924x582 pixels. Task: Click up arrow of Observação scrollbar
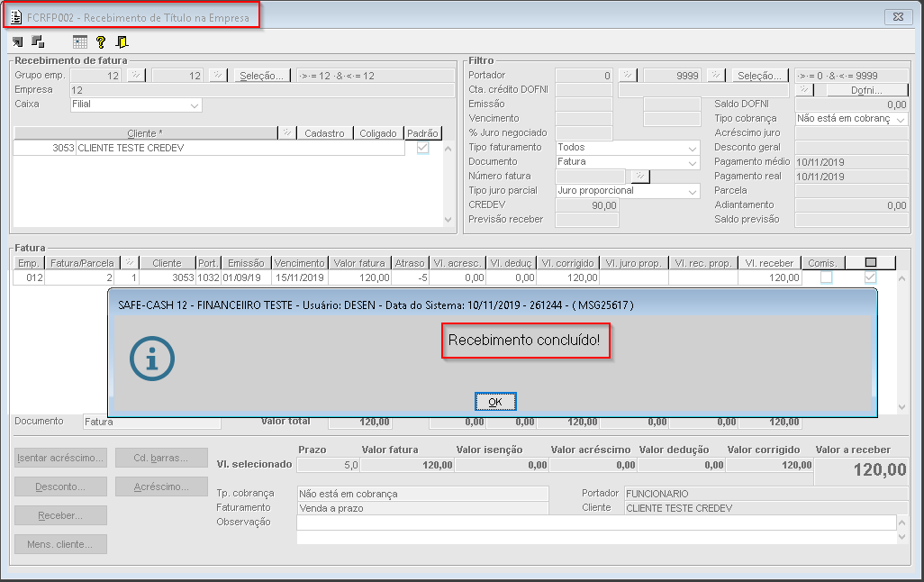click(901, 523)
